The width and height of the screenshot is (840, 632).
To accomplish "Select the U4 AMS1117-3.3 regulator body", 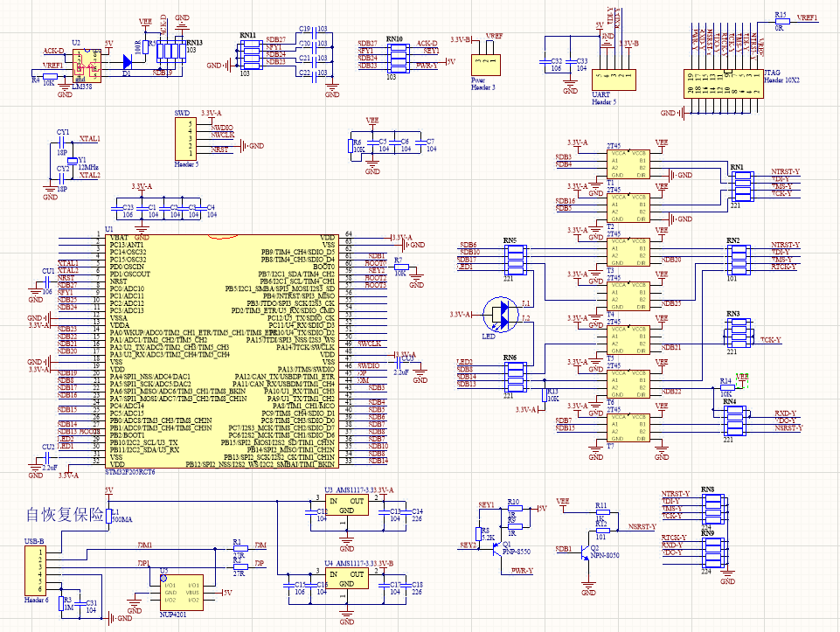I will tap(347, 579).
